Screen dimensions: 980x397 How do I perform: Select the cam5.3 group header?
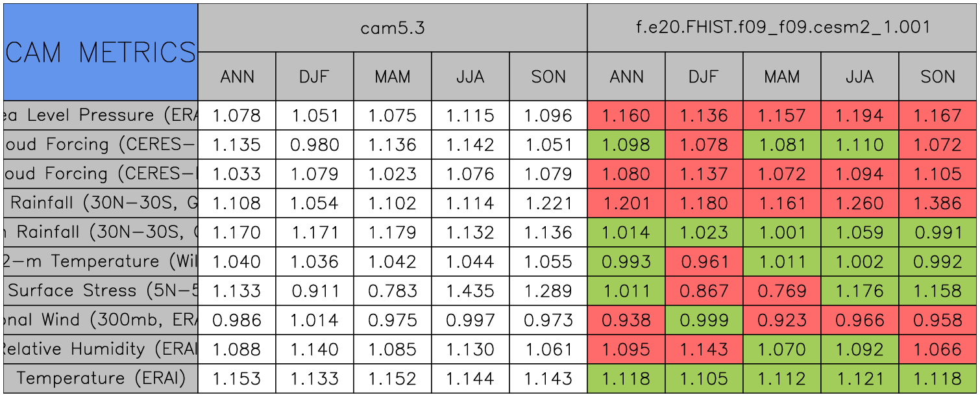click(392, 28)
